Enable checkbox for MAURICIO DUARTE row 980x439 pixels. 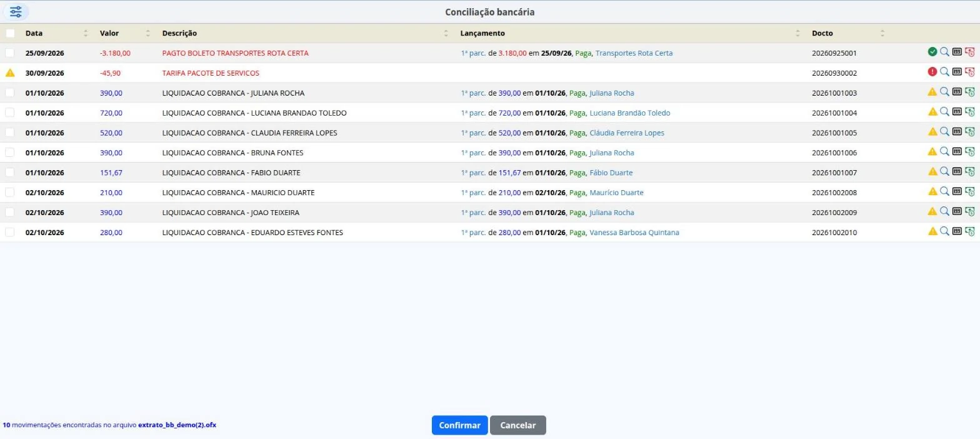10,192
